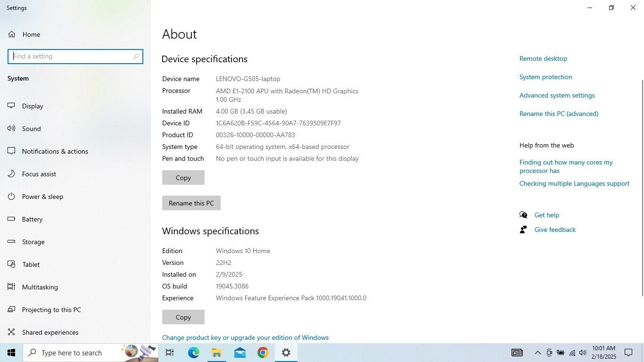
Task: Open the volume speaker tray icon
Action: pos(583,353)
